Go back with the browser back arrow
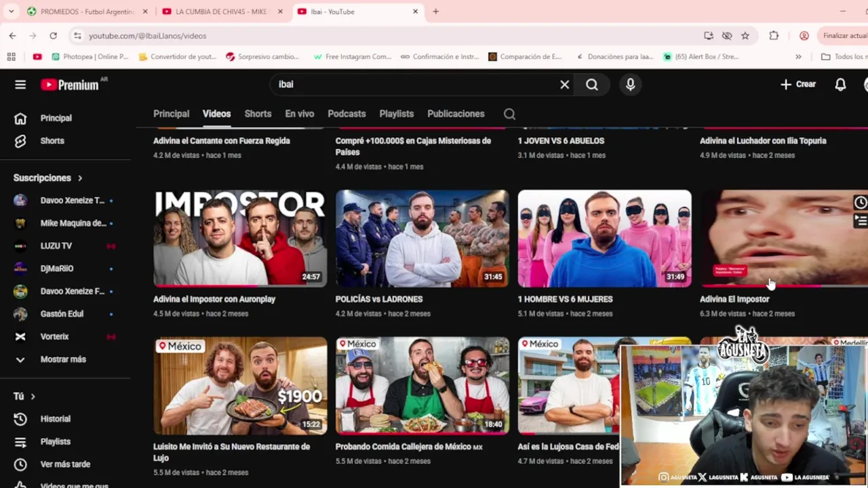This screenshot has height=488, width=868. (x=13, y=35)
